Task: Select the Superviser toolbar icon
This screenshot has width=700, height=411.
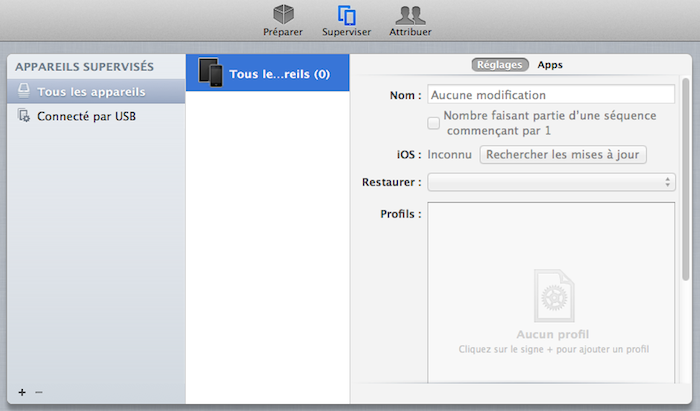Action: tap(347, 20)
